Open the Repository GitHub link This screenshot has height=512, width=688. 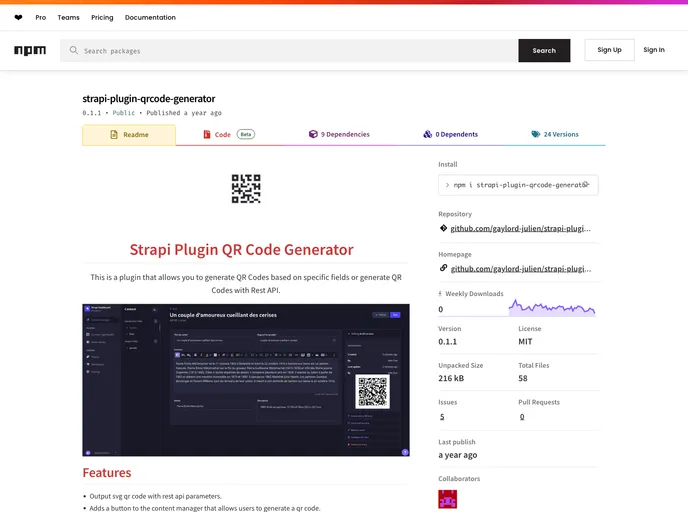coord(520,228)
